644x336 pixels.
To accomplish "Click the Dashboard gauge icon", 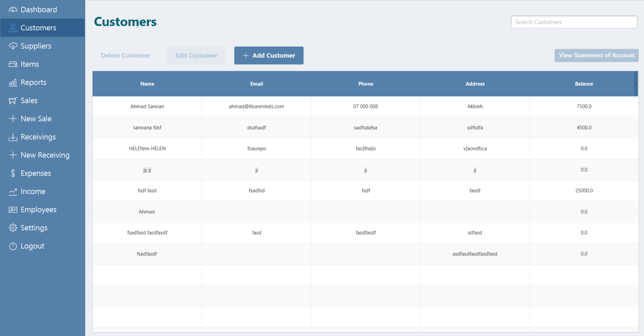I will 13,9.
